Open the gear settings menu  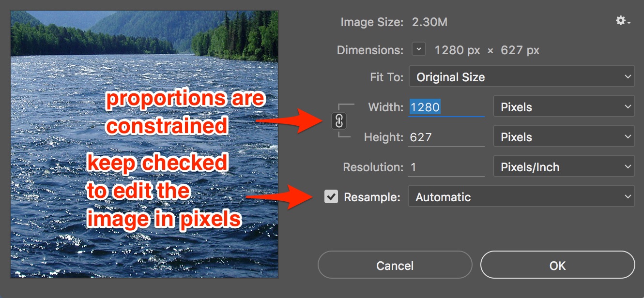pyautogui.click(x=622, y=21)
